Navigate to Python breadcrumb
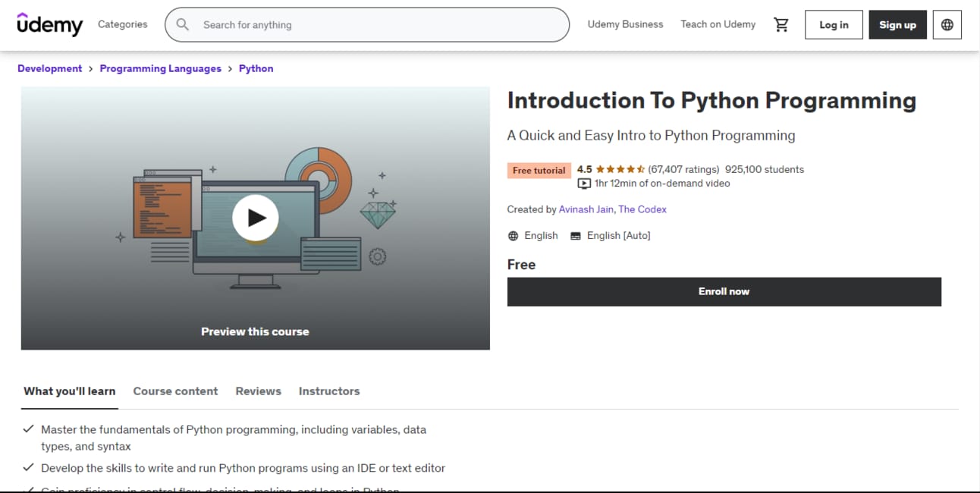This screenshot has height=493, width=980. click(256, 68)
